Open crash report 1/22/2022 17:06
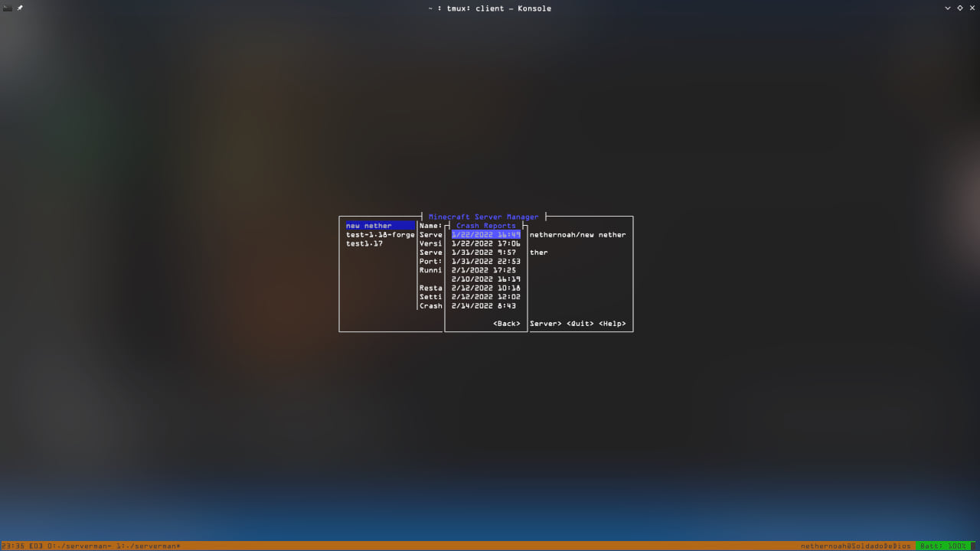This screenshot has height=551, width=980. click(485, 243)
